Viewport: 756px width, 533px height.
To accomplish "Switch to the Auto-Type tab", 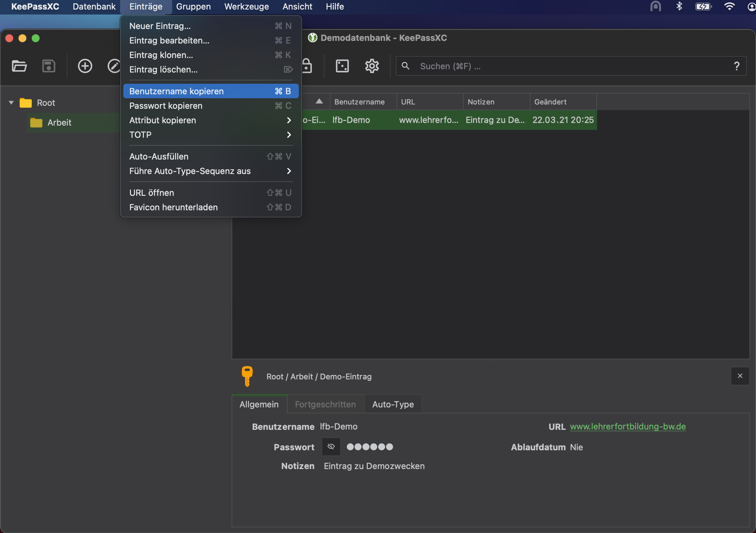I will [x=393, y=404].
